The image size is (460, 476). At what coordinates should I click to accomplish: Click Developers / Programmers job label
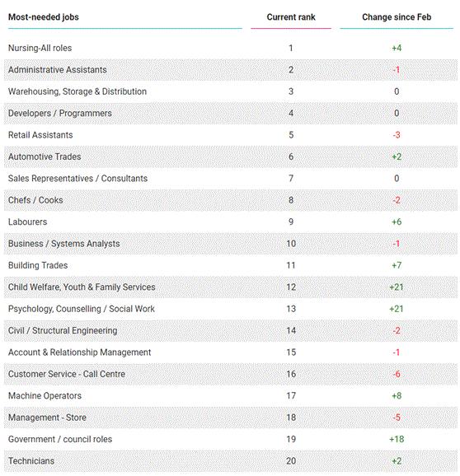60,113
